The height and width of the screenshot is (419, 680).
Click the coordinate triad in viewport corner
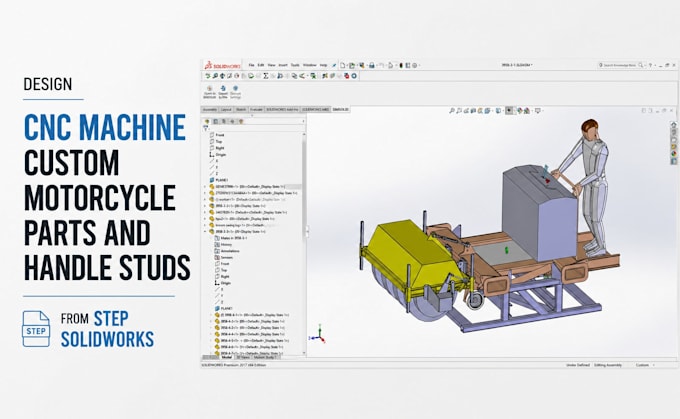(x=318, y=334)
